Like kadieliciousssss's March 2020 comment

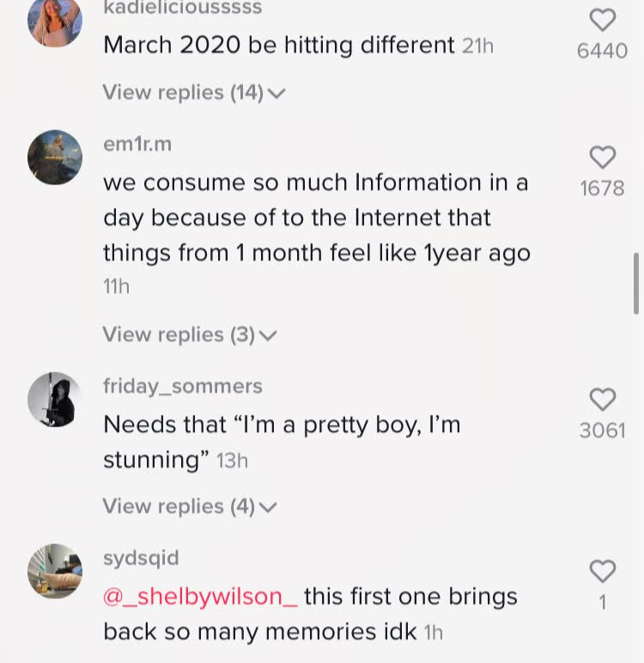[603, 21]
